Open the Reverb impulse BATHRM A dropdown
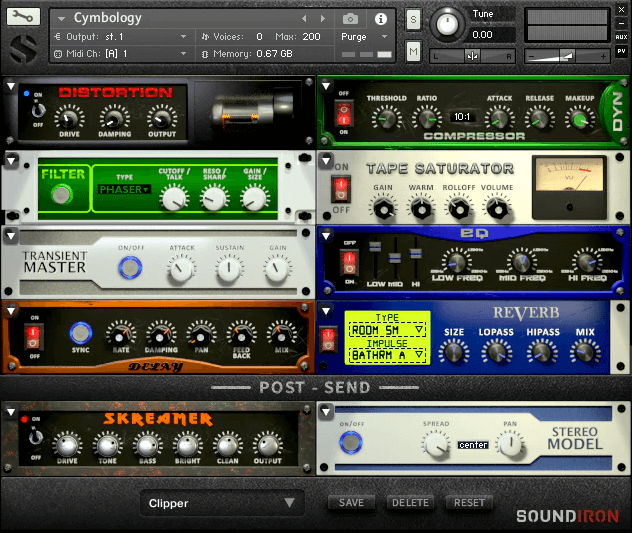 tap(387, 356)
